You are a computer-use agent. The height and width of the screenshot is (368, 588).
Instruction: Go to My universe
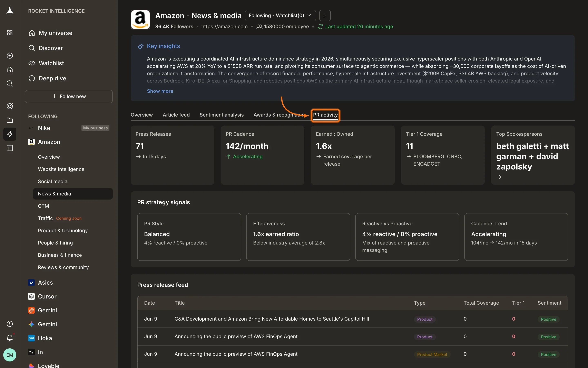tap(55, 33)
